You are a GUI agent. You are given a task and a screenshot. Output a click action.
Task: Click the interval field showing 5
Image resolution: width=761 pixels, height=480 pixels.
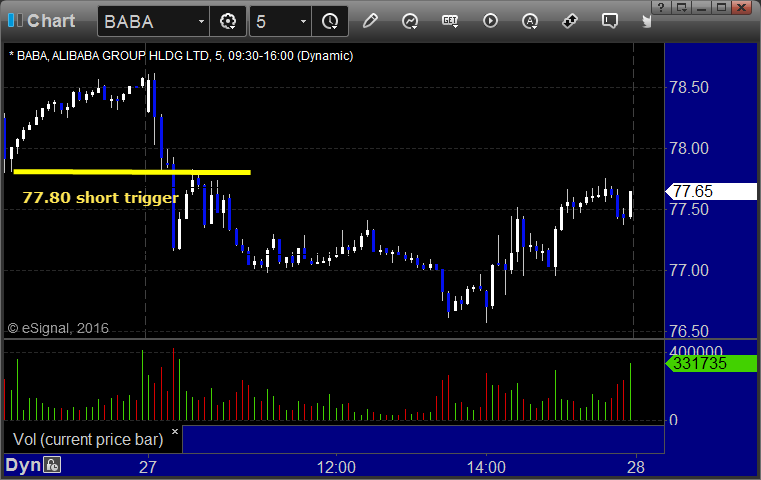[x=281, y=21]
